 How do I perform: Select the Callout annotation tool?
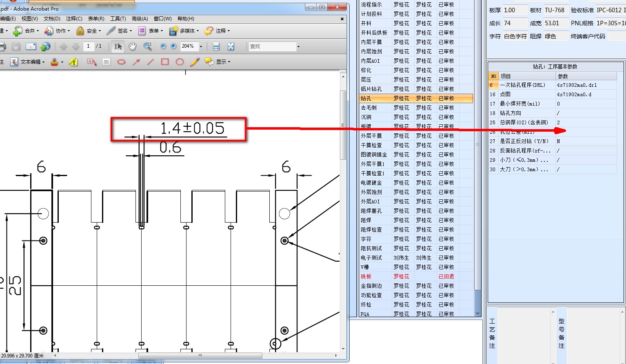pos(92,62)
